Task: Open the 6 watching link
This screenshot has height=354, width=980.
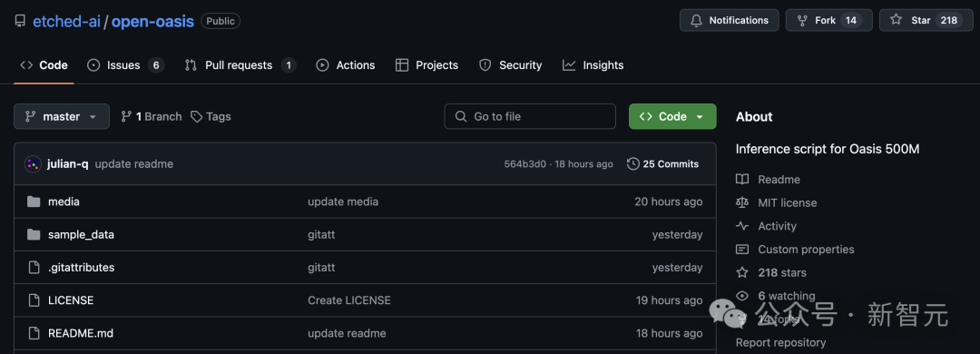Action: tap(786, 296)
